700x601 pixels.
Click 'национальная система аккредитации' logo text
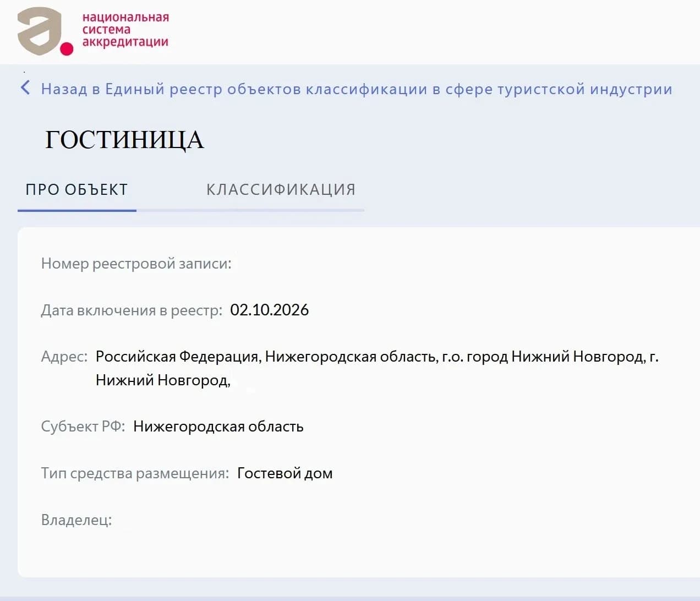[125, 30]
